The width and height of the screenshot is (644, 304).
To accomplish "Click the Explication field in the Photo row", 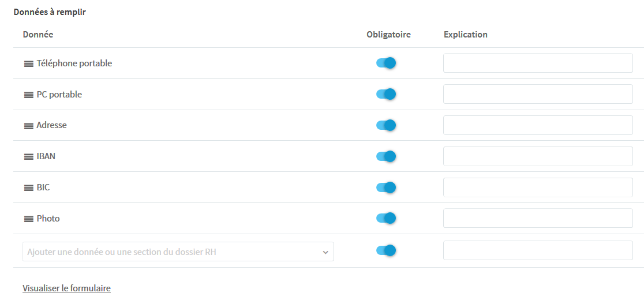I will [538, 218].
